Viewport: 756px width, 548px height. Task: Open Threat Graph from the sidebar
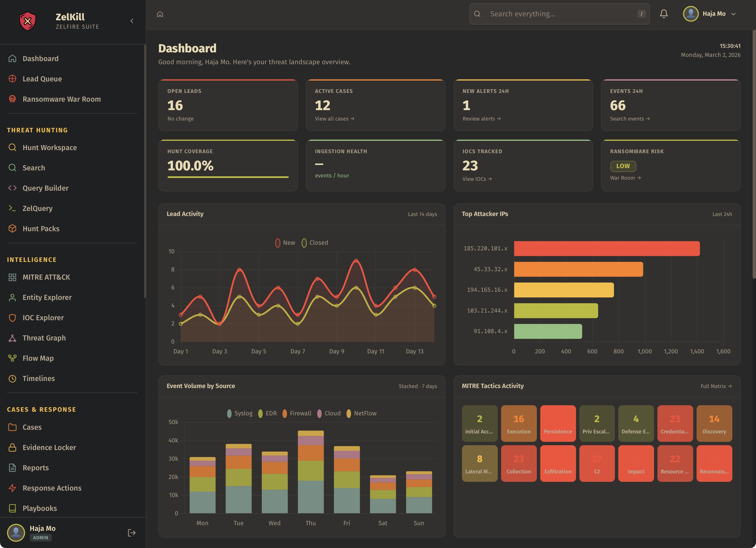pos(44,338)
